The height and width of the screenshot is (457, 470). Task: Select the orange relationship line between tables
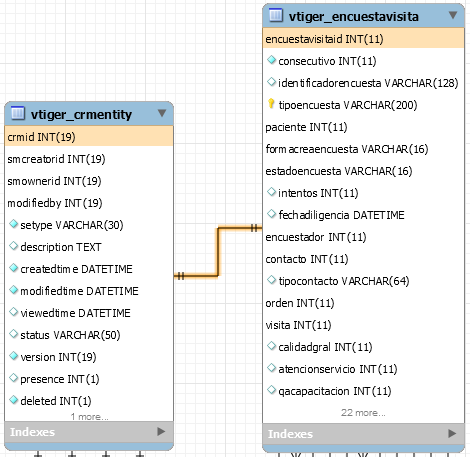coord(218,252)
